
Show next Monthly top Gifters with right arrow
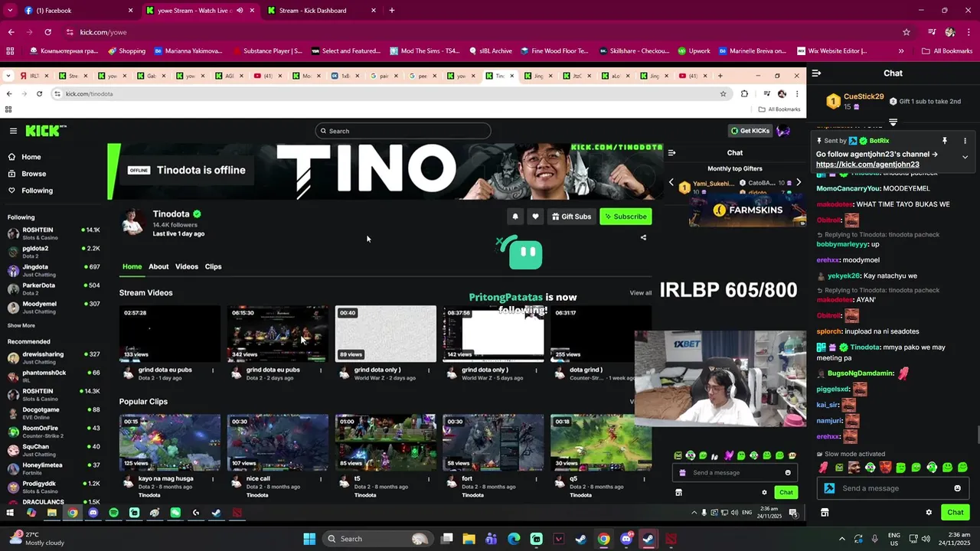point(799,182)
